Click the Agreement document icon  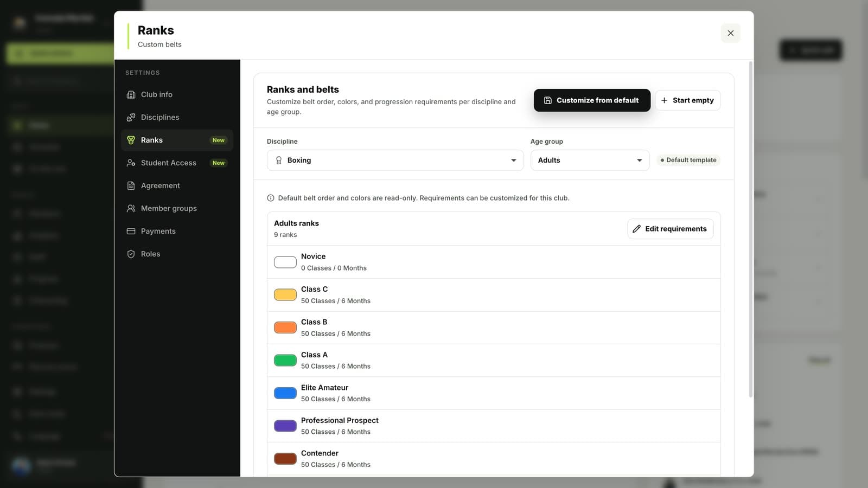131,185
